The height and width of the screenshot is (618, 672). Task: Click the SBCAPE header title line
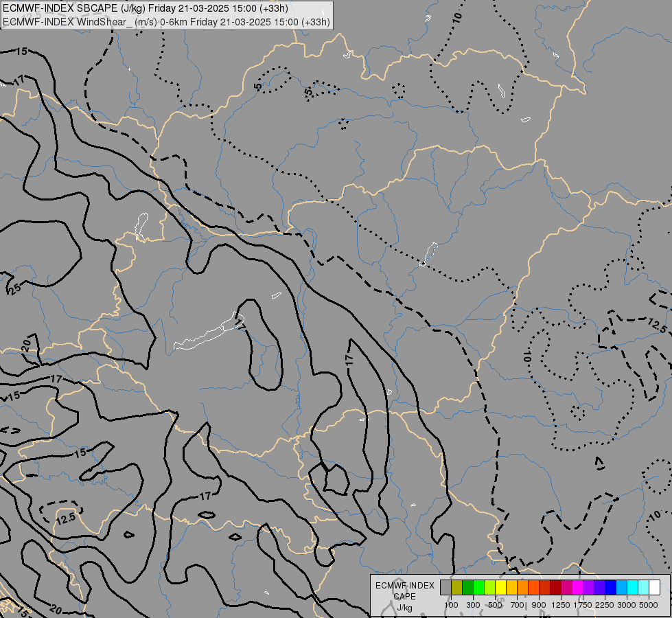click(x=146, y=8)
